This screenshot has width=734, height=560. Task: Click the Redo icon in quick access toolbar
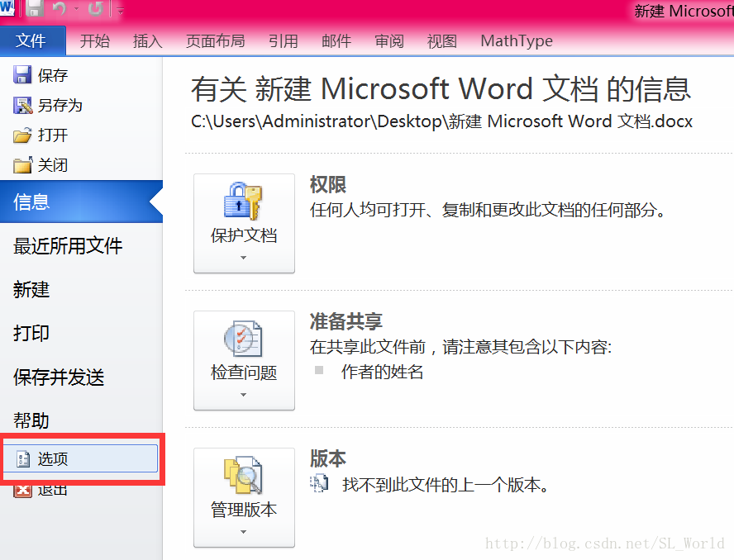click(96, 8)
